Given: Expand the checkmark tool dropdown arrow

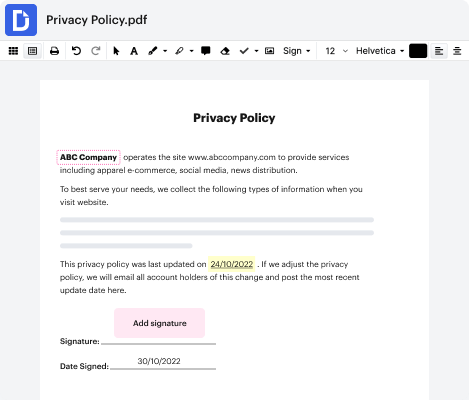Looking at the screenshot, I should 256,51.
